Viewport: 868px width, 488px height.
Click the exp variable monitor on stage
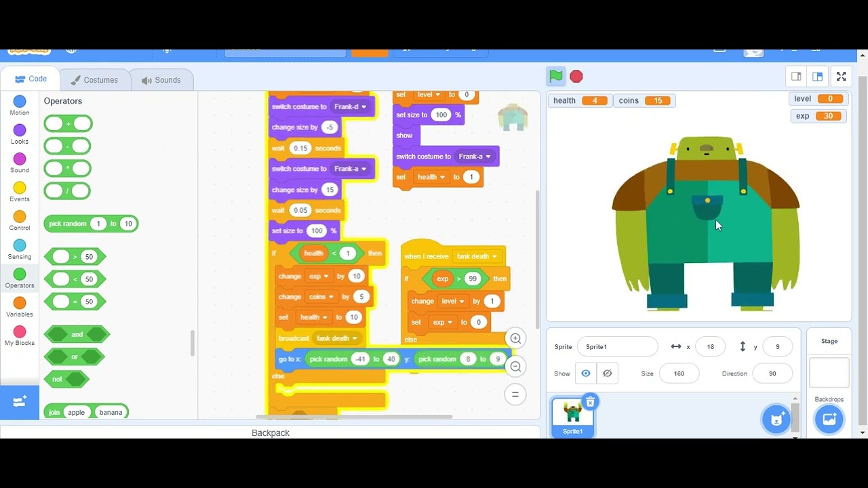tap(818, 116)
